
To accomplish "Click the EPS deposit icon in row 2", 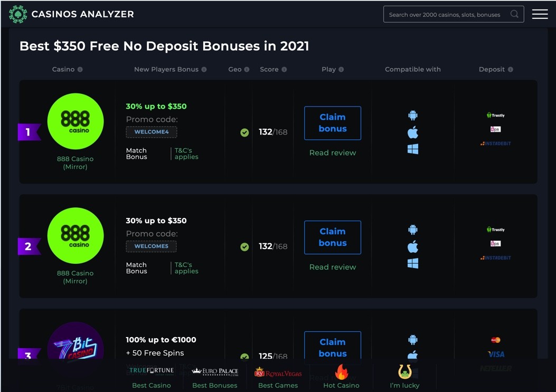I will pyautogui.click(x=496, y=244).
